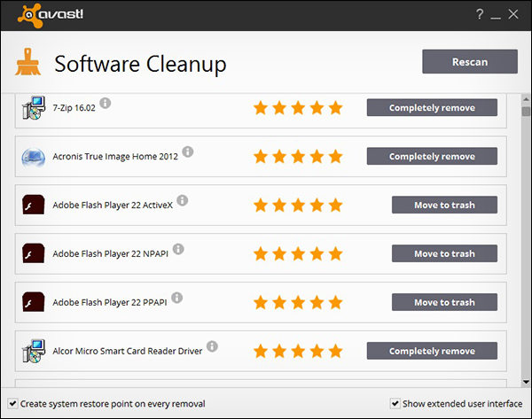The image size is (532, 419).
Task: Click the star rating for Acronis True Image
Action: click(x=298, y=157)
